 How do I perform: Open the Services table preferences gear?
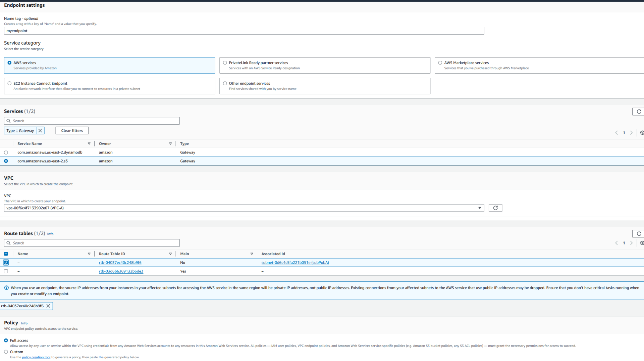point(642,133)
